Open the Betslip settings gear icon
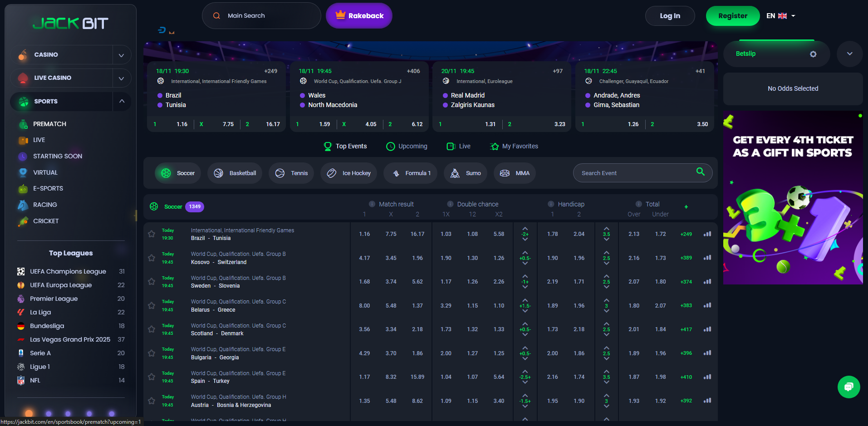 point(813,54)
